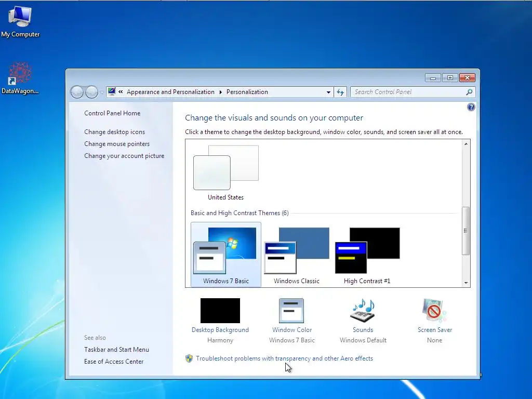Click the search magnifier icon
Image resolution: width=532 pixels, height=399 pixels.
tap(469, 92)
